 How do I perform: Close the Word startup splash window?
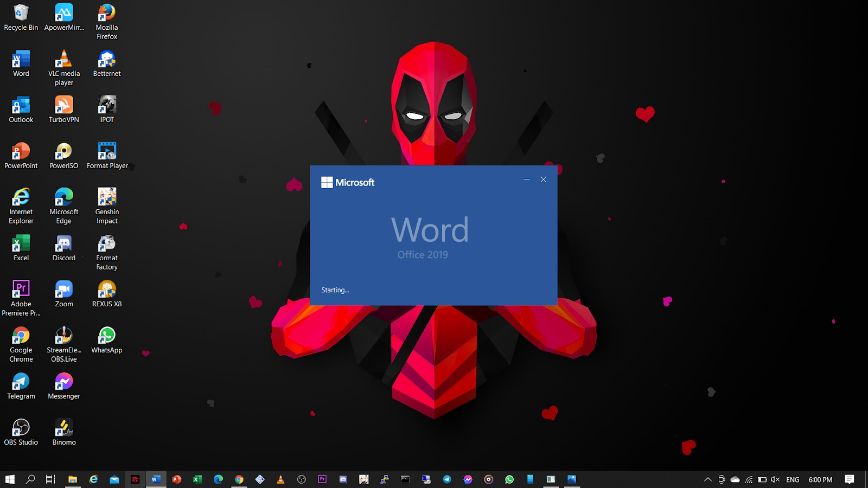coord(543,179)
